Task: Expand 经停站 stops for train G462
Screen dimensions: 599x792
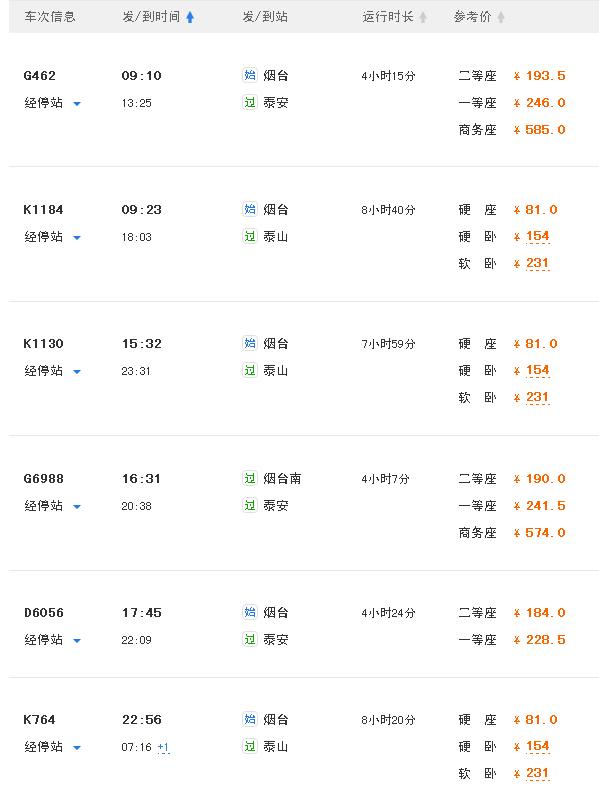Action: [x=53, y=103]
